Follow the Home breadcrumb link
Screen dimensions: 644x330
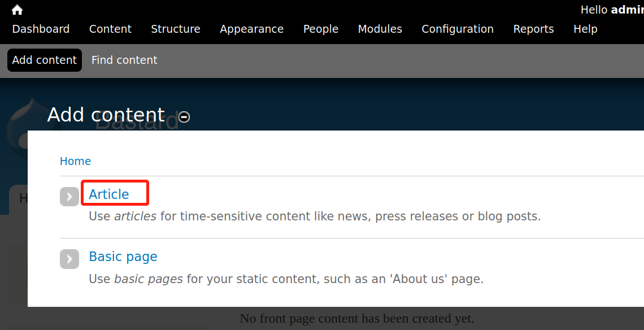[x=75, y=161]
